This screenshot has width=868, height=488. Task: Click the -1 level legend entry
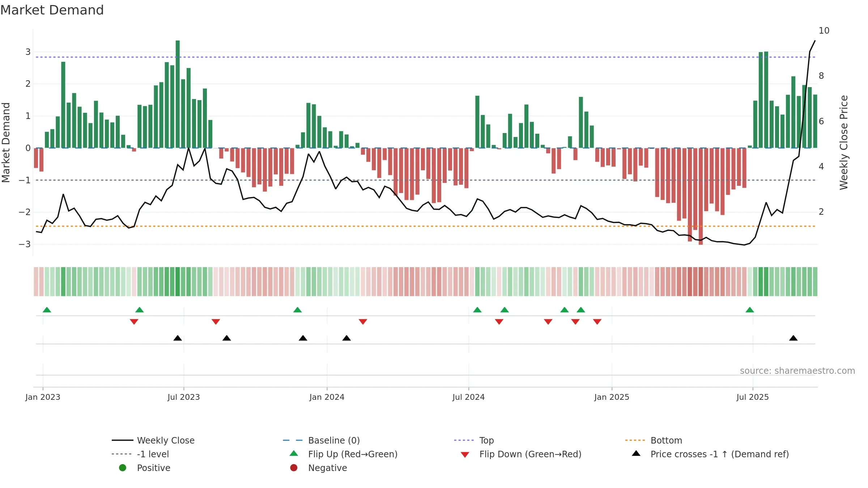pos(140,454)
